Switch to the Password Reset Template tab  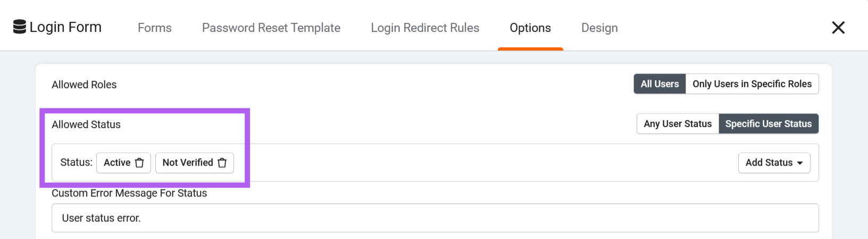point(271,28)
